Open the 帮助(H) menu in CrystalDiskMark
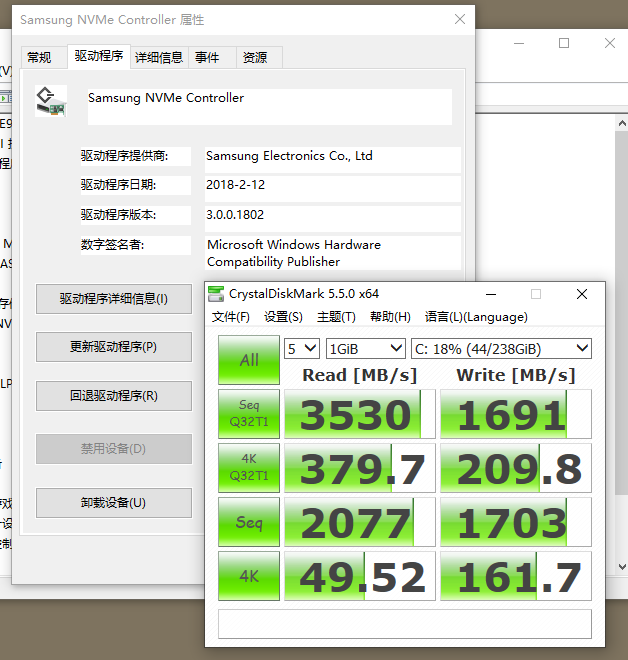Viewport: 628px width, 660px height. (x=390, y=317)
